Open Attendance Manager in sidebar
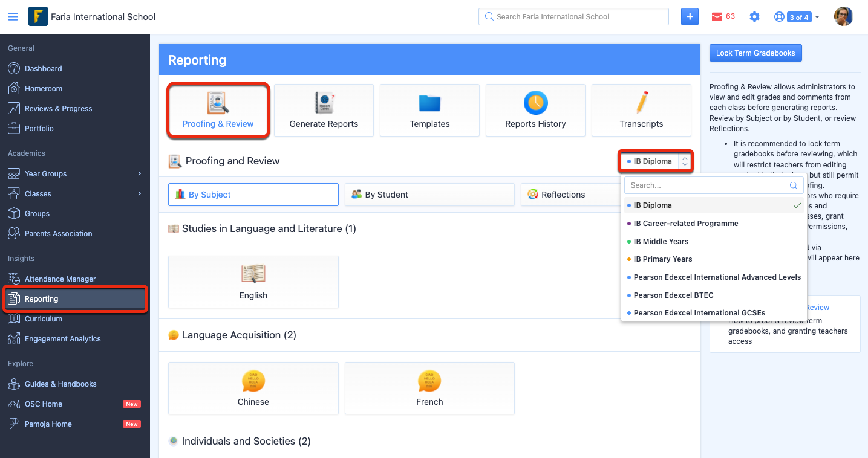Viewport: 868px width, 458px height. click(x=60, y=279)
